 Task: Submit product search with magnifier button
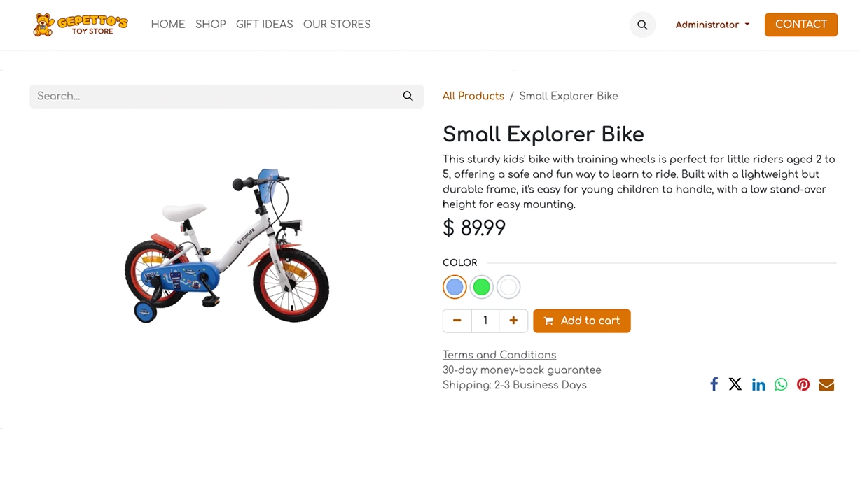(x=408, y=97)
